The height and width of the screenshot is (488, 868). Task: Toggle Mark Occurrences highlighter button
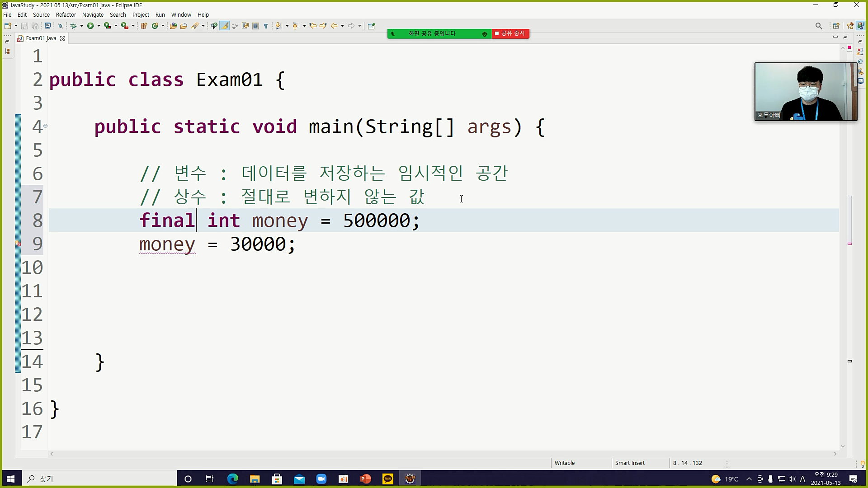coord(224,26)
